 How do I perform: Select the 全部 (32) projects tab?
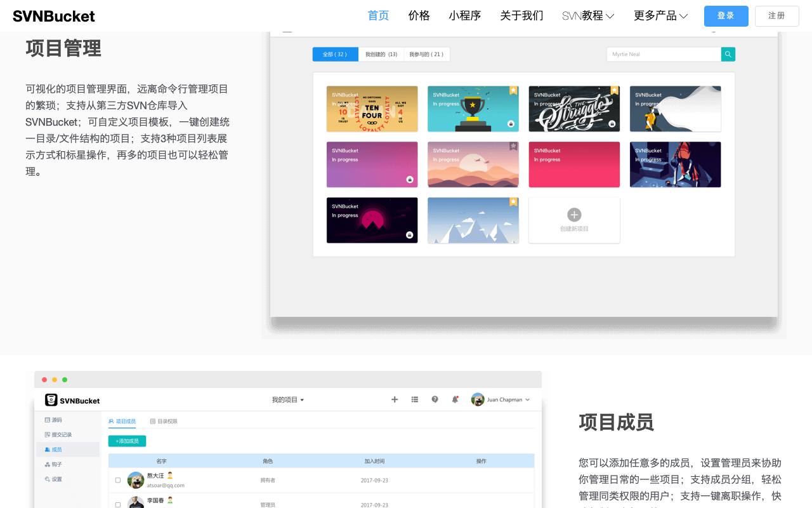(335, 55)
